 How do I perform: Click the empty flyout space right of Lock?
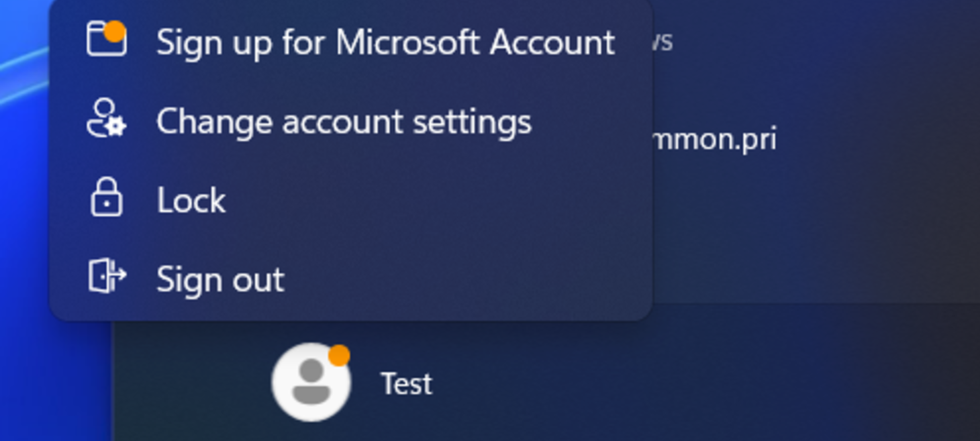436,200
